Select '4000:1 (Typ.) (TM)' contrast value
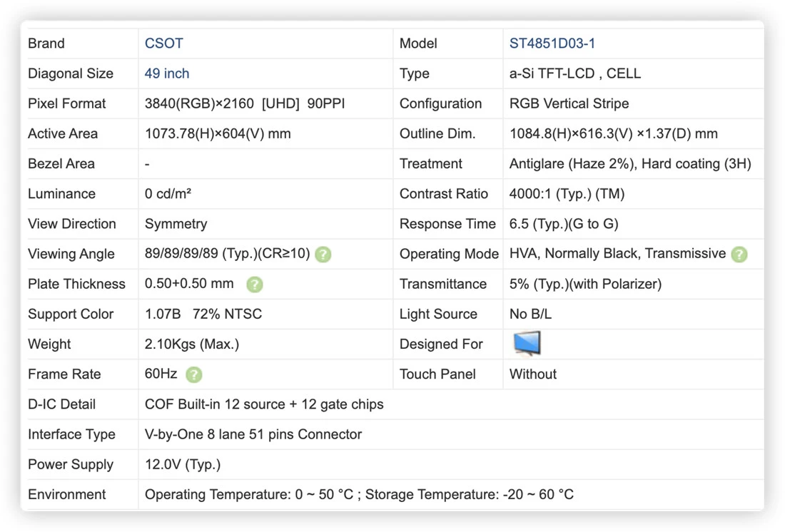The width and height of the screenshot is (785, 532). click(567, 194)
